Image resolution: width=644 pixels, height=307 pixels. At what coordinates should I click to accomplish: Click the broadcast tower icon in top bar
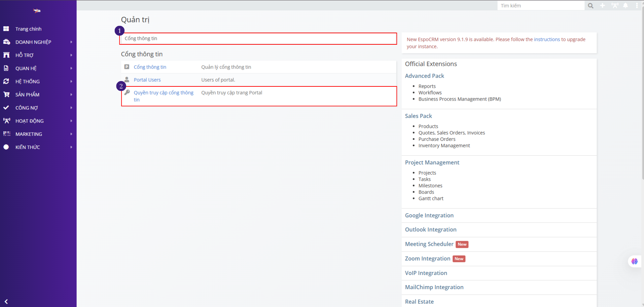(615, 6)
